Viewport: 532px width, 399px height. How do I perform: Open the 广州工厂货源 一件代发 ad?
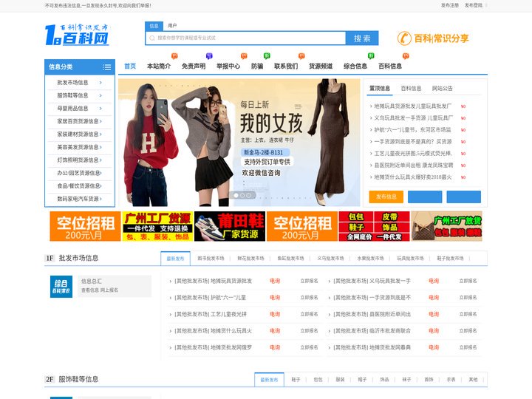[157, 226]
